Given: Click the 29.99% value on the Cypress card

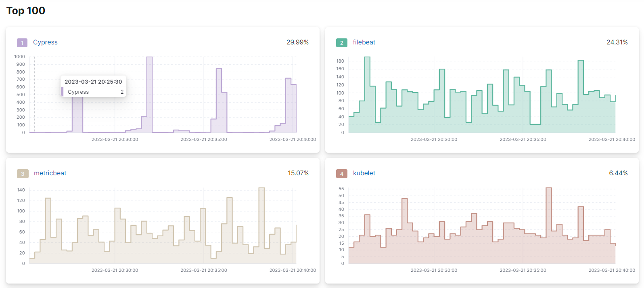Looking at the screenshot, I should coord(297,42).
